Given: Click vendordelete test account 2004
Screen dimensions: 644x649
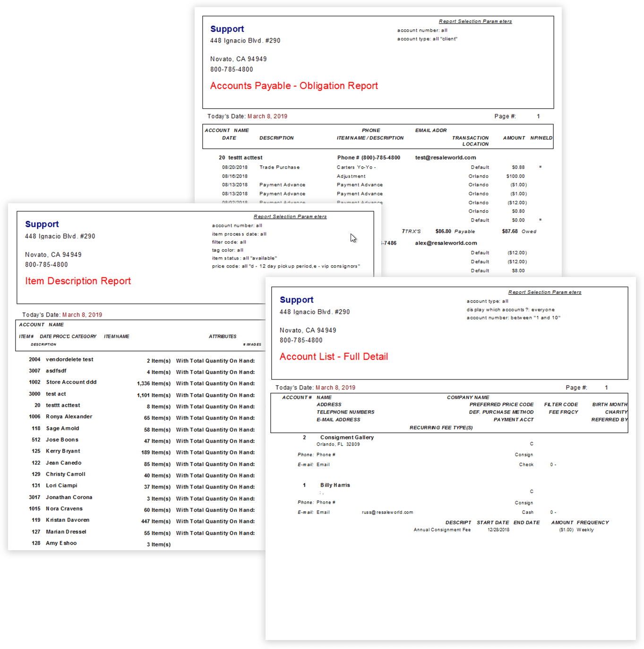Looking at the screenshot, I should [61, 360].
